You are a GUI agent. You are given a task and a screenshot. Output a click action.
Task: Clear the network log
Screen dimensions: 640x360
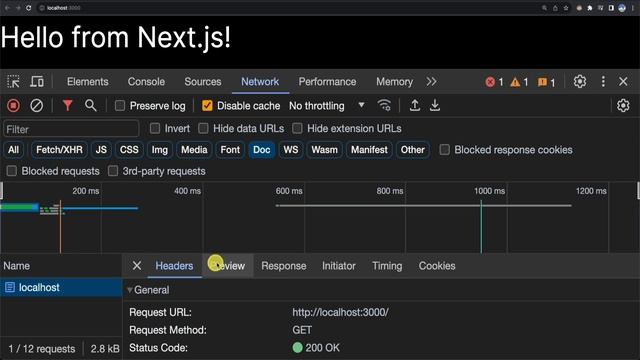click(x=36, y=106)
